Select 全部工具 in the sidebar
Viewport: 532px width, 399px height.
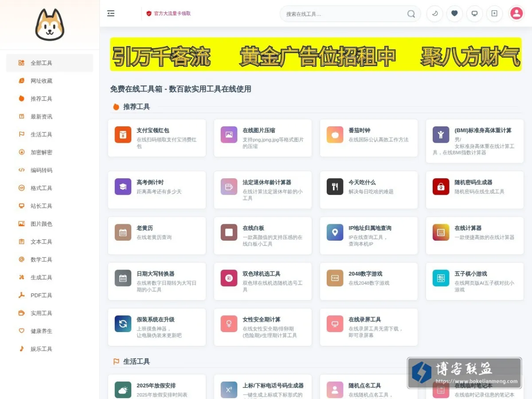pyautogui.click(x=50, y=63)
